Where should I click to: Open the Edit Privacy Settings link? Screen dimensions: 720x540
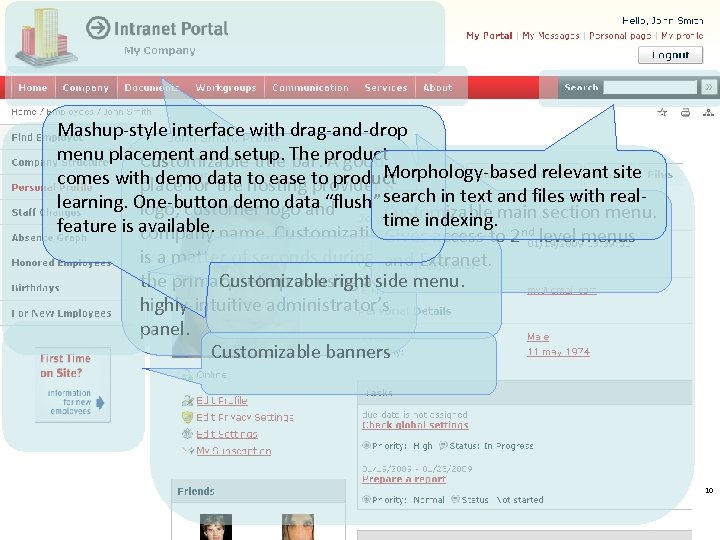(x=245, y=417)
